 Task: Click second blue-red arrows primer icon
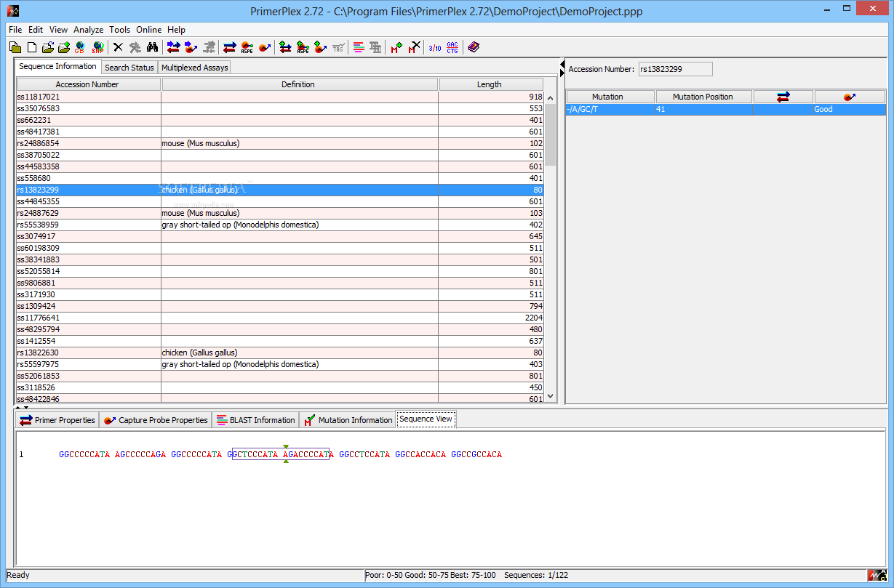click(x=230, y=47)
